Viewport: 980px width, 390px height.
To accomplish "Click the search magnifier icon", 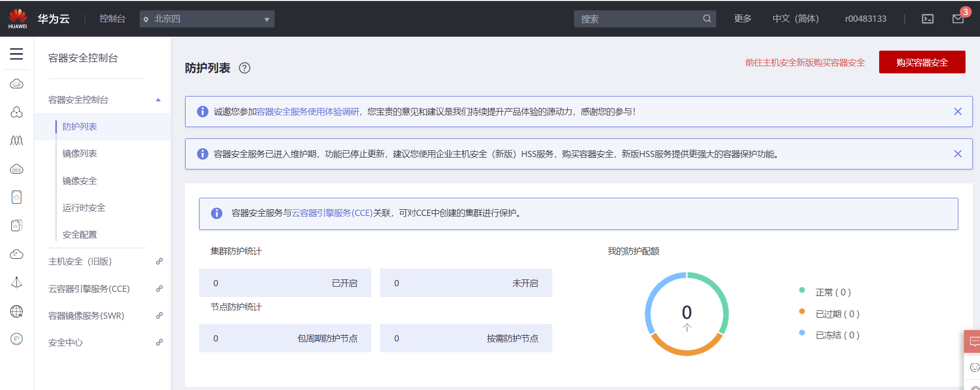I will [707, 19].
